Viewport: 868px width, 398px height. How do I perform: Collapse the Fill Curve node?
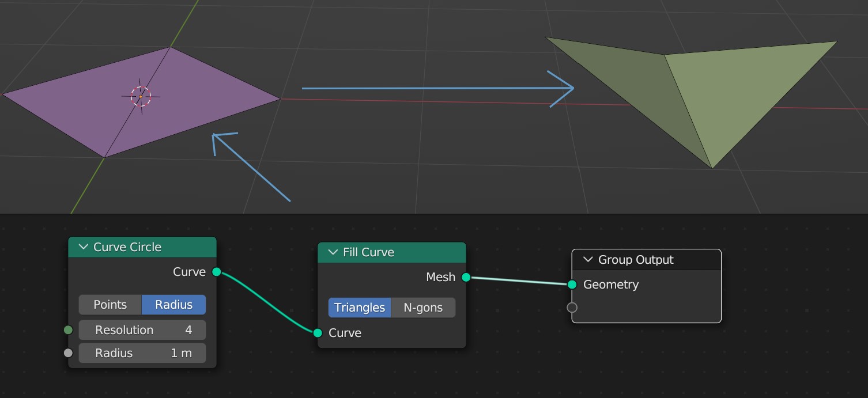pos(333,252)
